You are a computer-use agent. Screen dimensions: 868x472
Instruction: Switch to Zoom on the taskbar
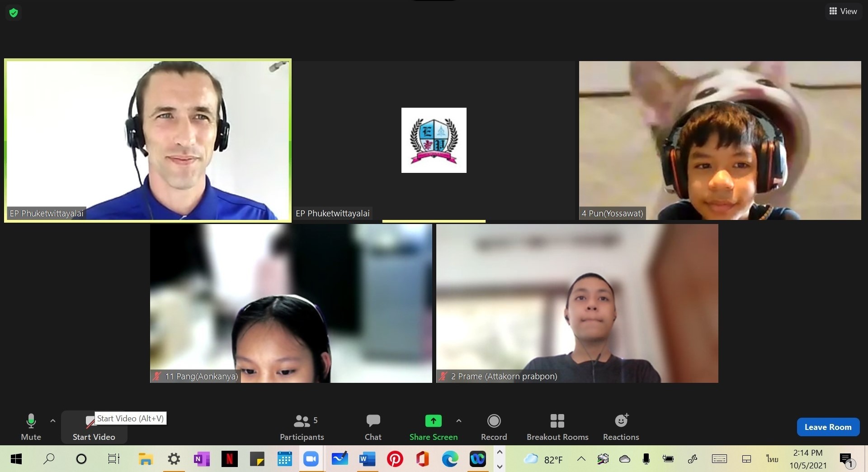click(311, 459)
